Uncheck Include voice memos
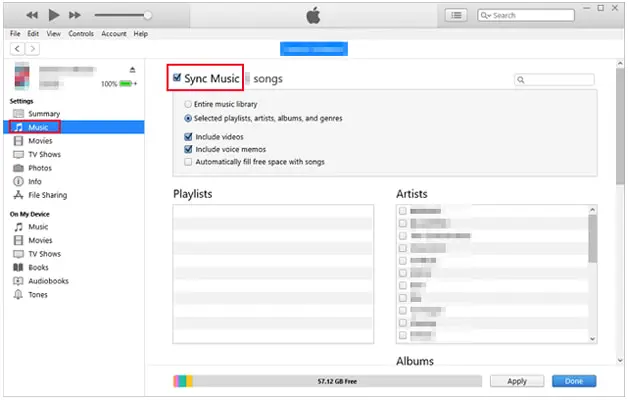 188,149
